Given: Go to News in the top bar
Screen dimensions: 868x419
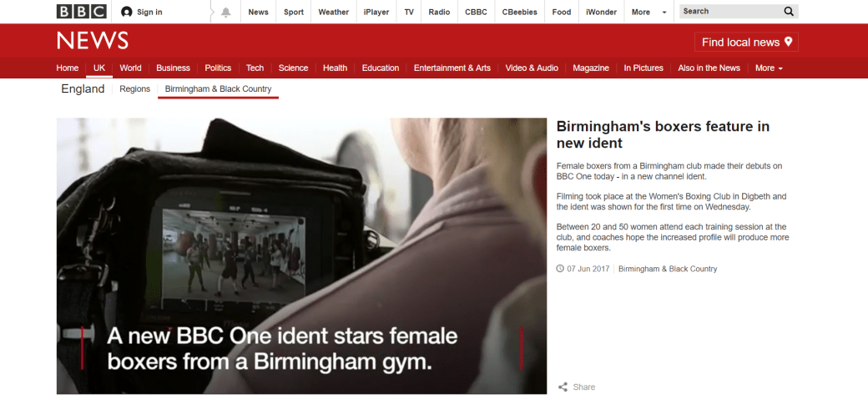Looking at the screenshot, I should tap(258, 12).
